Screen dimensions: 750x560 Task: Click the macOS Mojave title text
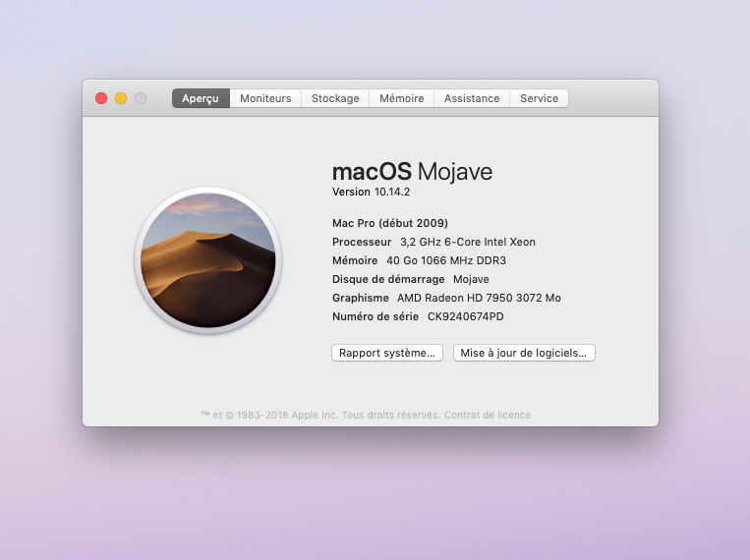412,171
